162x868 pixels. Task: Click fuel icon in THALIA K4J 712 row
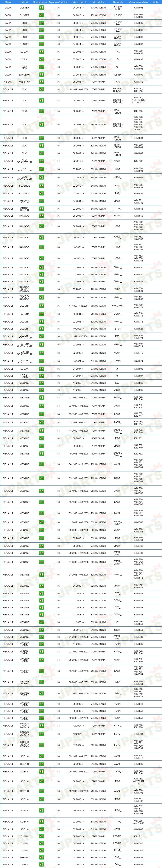tap(41, 836)
